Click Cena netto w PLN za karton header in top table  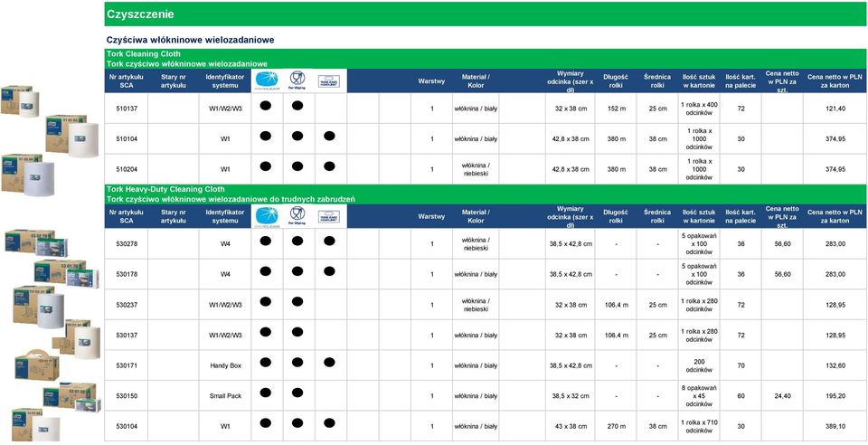click(x=835, y=80)
